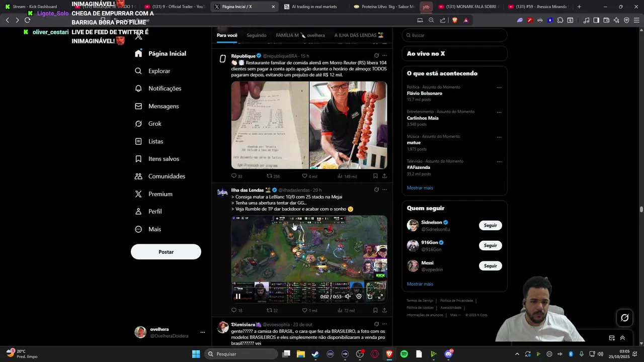Expand the Mais menu in sidebar
644x362 pixels.
[148, 229]
